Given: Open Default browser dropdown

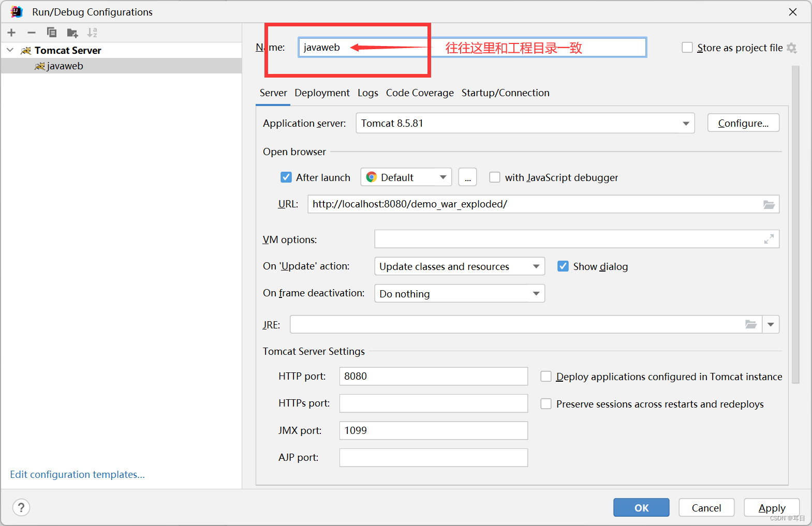Looking at the screenshot, I should tap(406, 177).
